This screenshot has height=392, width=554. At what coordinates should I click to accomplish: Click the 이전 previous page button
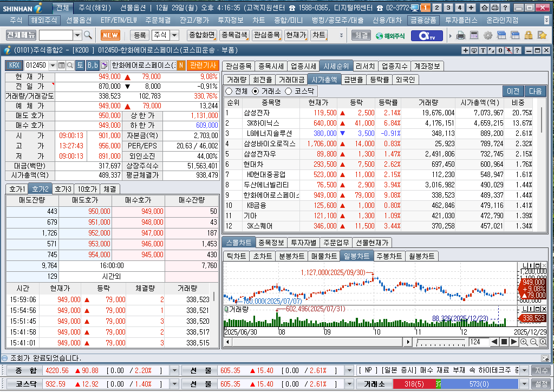[513, 91]
